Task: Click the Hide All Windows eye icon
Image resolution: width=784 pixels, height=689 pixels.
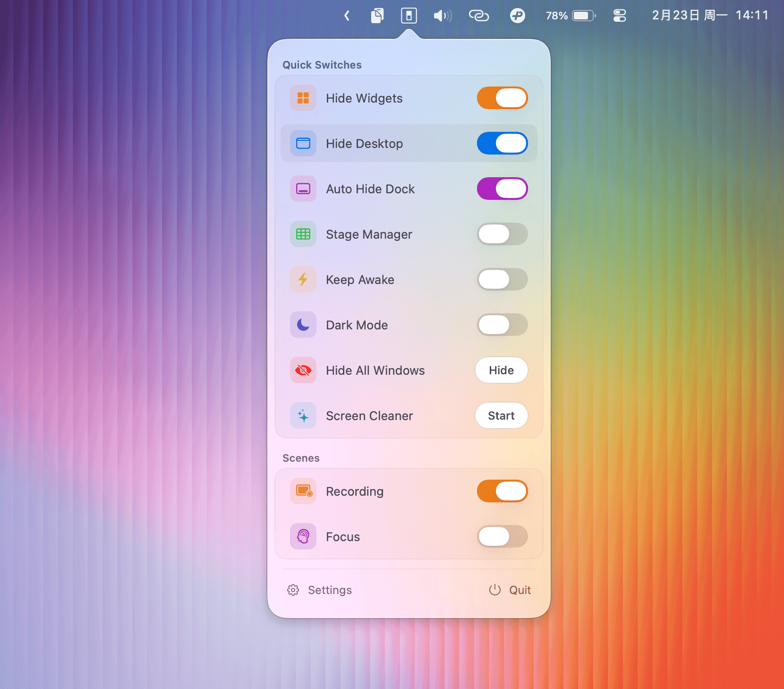Action: 303,370
